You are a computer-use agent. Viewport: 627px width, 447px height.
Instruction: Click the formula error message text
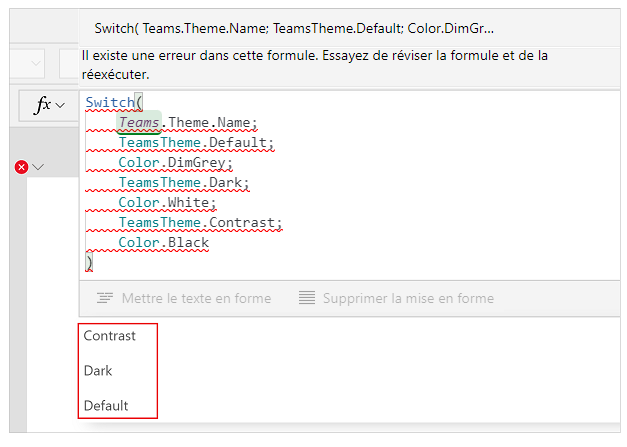click(315, 65)
